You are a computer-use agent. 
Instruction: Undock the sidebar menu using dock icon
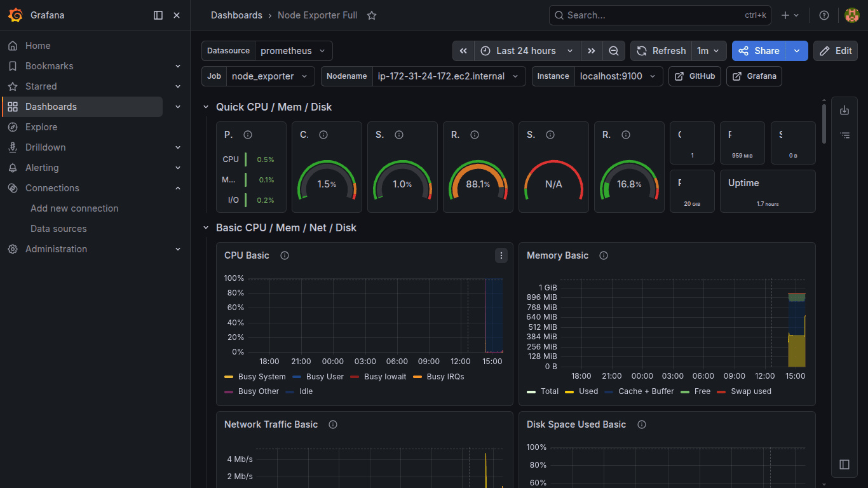click(x=158, y=15)
